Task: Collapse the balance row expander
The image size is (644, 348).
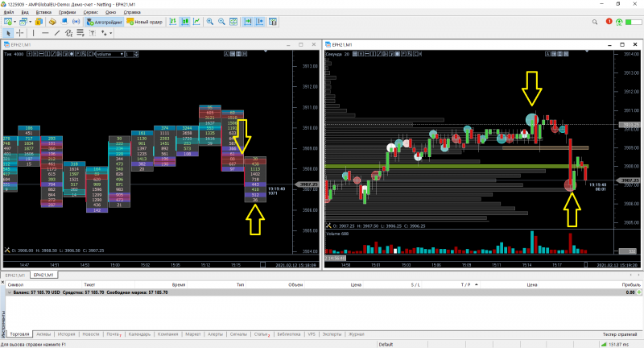Action: click(x=10, y=292)
